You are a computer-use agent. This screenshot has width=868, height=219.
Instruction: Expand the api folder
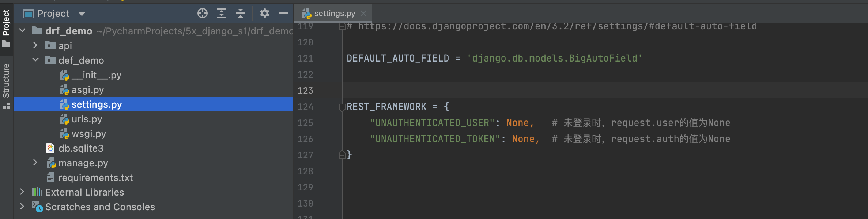point(35,45)
